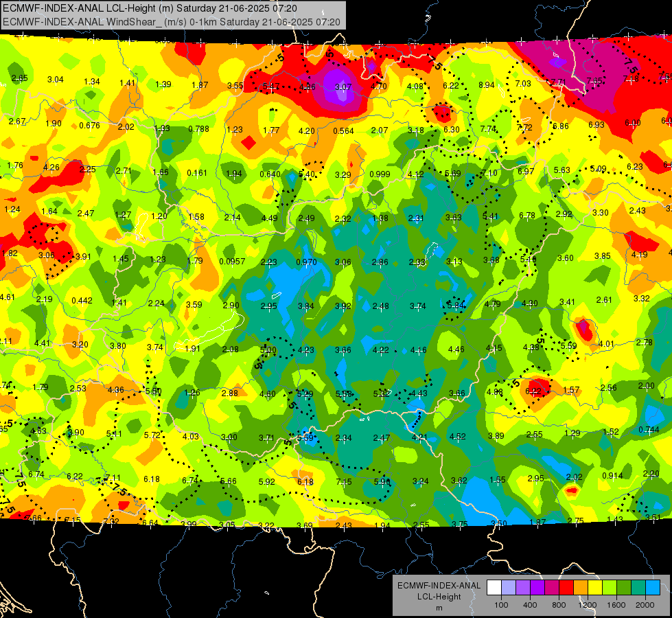Click the wind shear value 7.11
The width and height of the screenshot is (672, 618).
[x=113, y=478]
